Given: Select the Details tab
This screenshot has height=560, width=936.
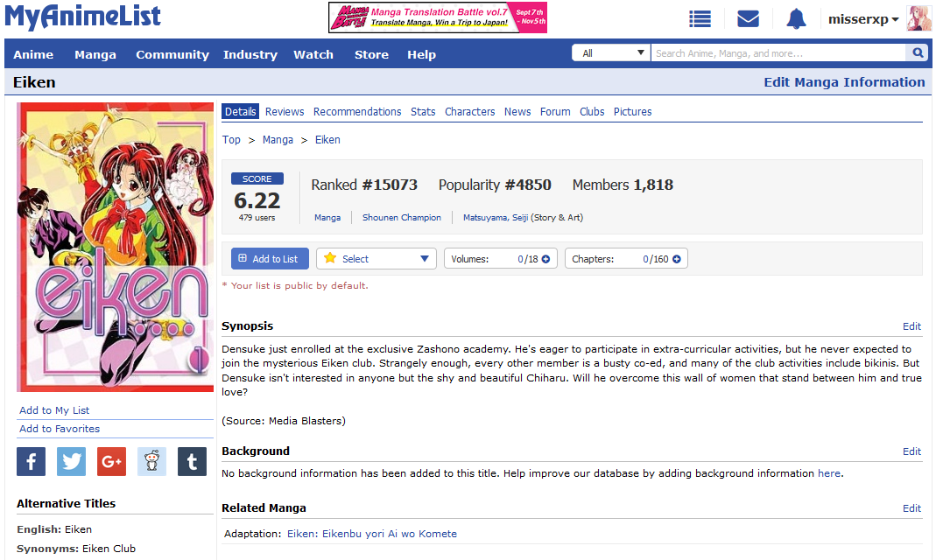Looking at the screenshot, I should (241, 111).
